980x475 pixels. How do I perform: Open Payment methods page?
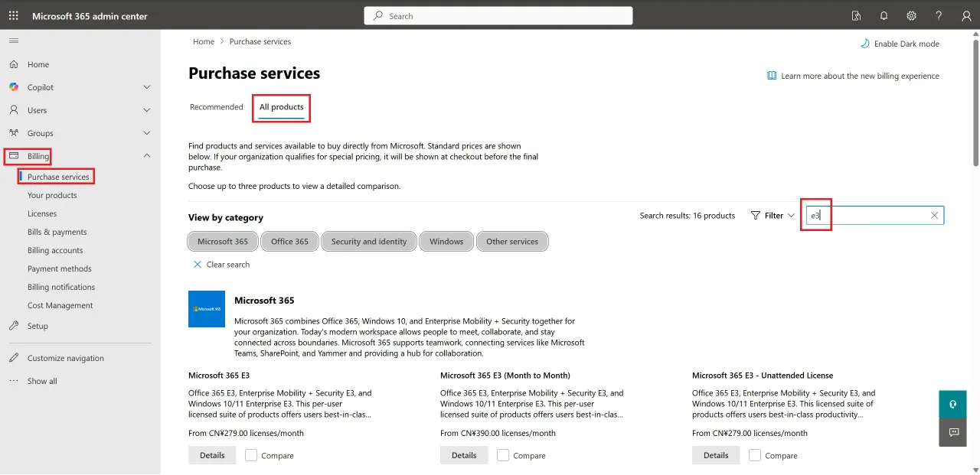pos(60,268)
